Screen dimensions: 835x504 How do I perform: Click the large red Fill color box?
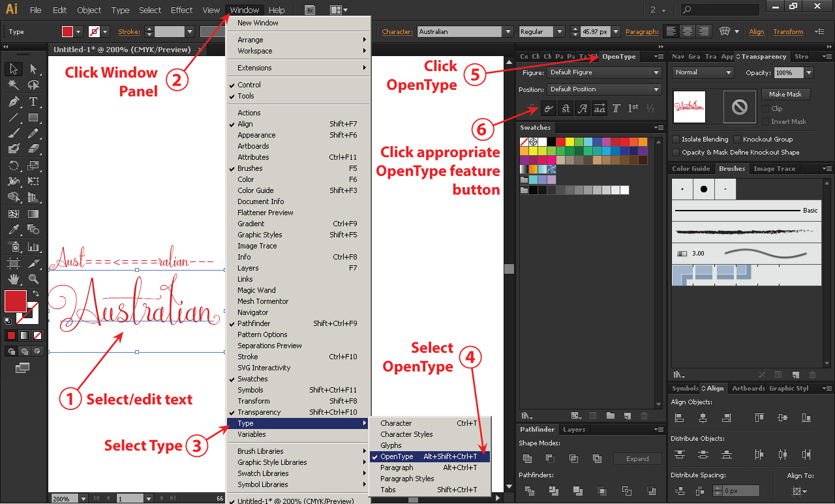point(16,301)
